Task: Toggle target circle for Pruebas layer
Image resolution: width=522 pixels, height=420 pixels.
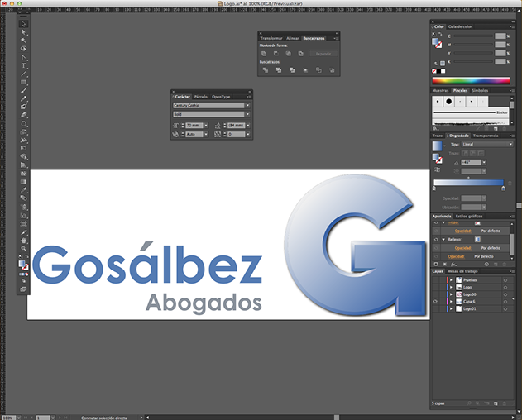Action: pyautogui.click(x=505, y=280)
